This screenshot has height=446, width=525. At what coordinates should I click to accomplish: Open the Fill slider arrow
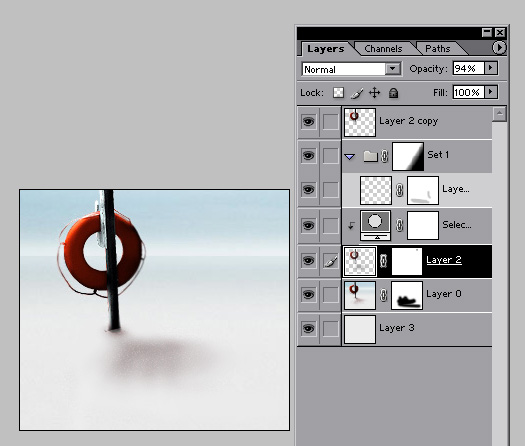click(491, 92)
